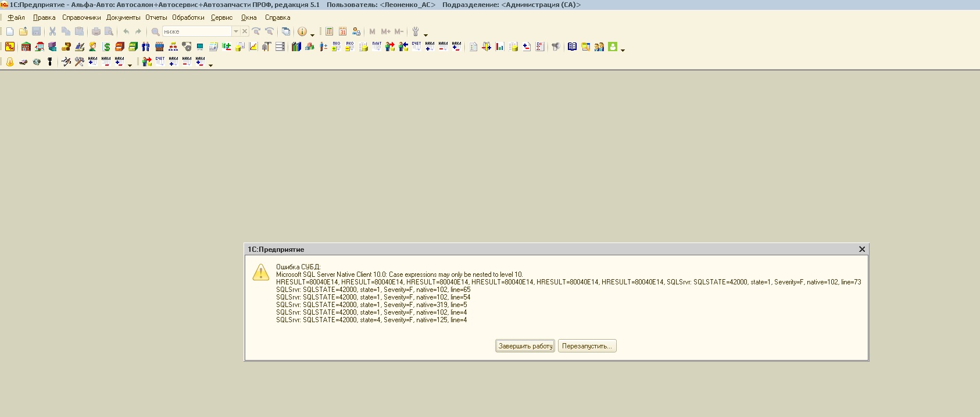Click the info Help icon
Viewport: 980px width, 417px height.
point(302,31)
